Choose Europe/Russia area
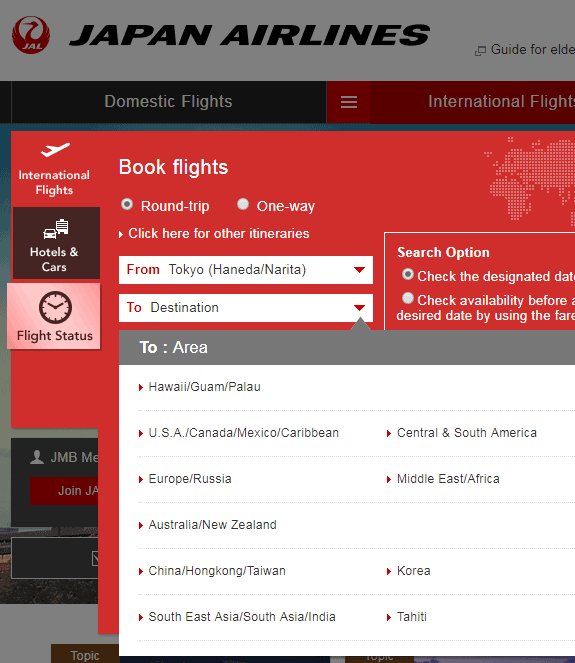Image resolution: width=575 pixels, height=663 pixels. (190, 479)
